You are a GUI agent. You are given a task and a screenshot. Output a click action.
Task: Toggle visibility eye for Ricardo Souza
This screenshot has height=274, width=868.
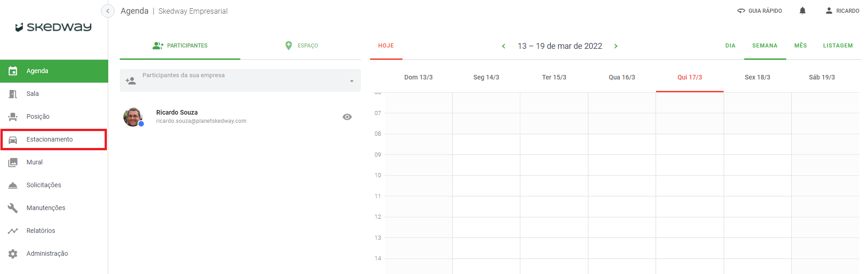coord(347,117)
